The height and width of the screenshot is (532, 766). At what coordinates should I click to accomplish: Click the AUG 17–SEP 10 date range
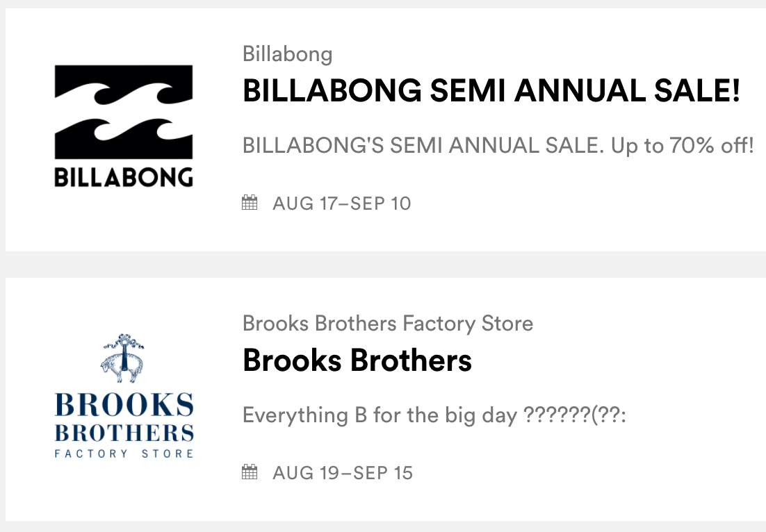click(341, 203)
